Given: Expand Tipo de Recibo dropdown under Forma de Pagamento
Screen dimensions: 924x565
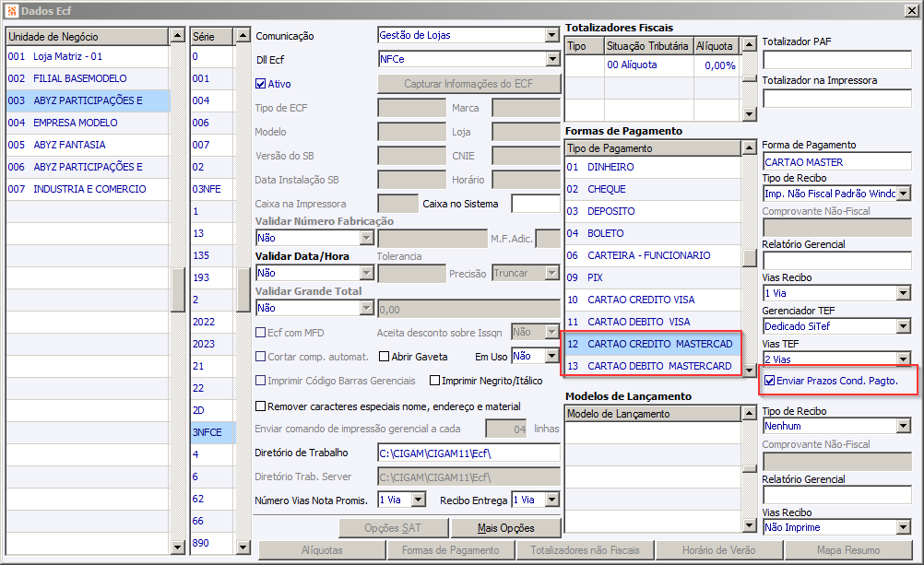Looking at the screenshot, I should [x=904, y=194].
